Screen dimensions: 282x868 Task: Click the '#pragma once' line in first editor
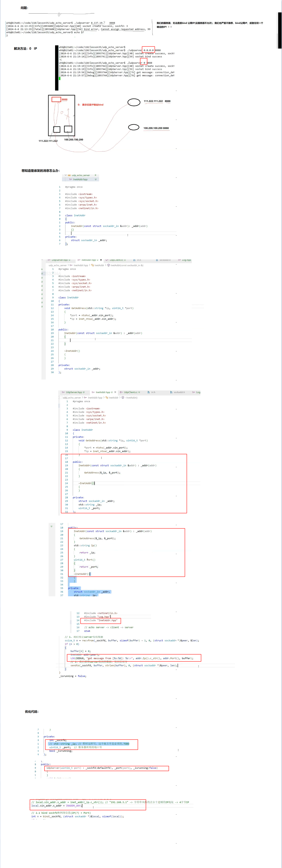(74, 187)
